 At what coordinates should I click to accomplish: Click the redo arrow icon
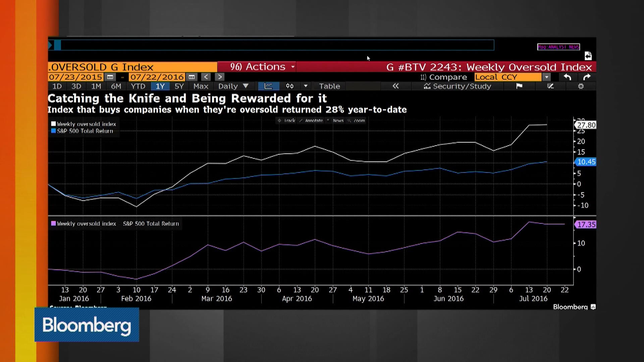click(x=587, y=77)
